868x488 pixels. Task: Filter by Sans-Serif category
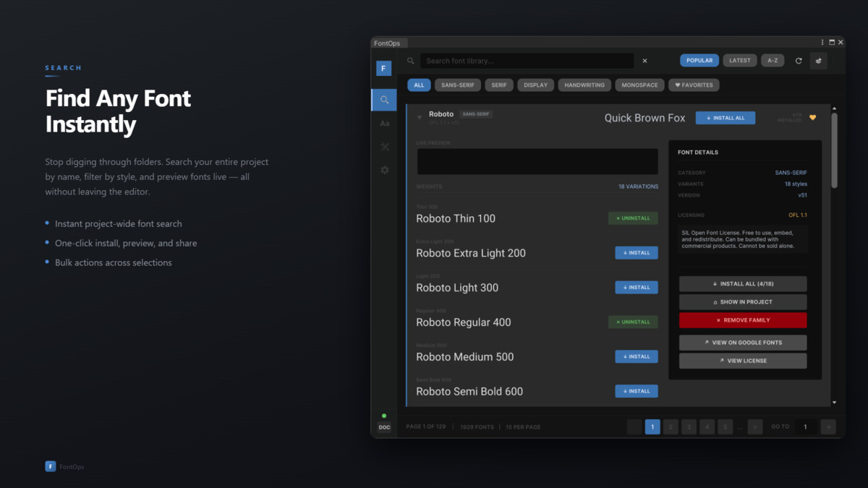(x=458, y=85)
